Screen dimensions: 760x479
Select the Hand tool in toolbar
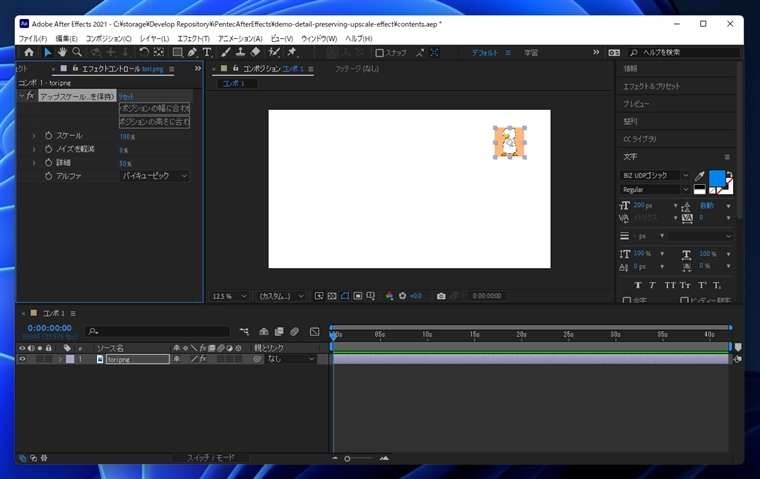62,52
